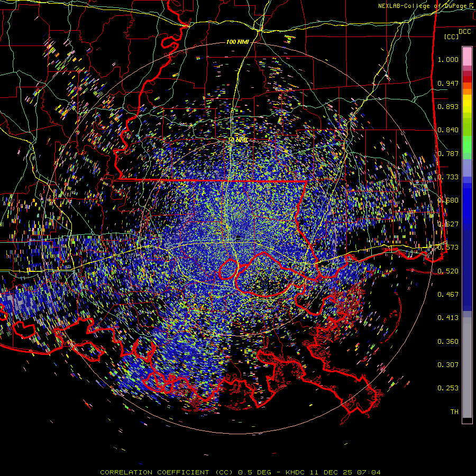Screen dimensions: 476x476
Task: Click the 0.467 legend value
Action: [448, 294]
